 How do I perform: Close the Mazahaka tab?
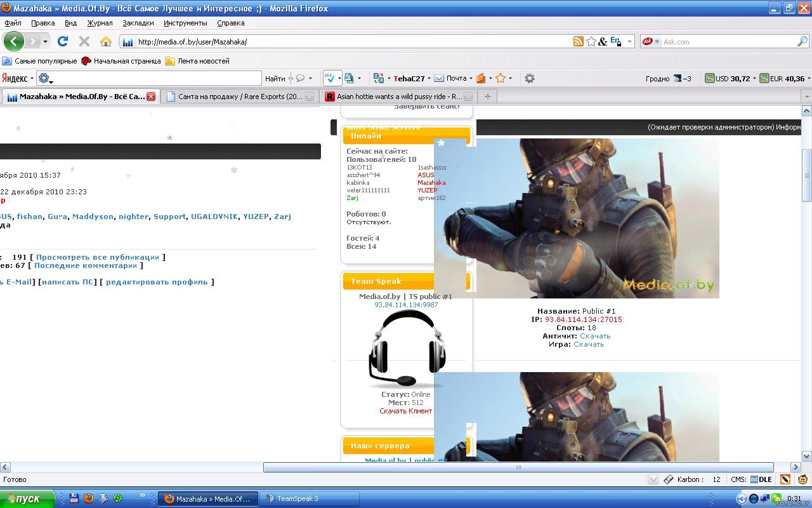tap(151, 97)
